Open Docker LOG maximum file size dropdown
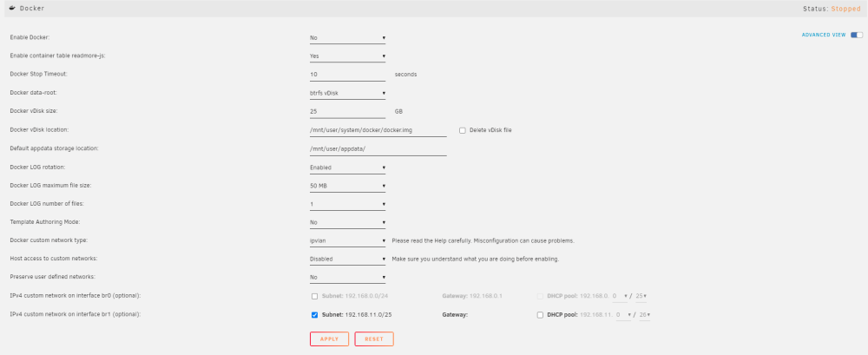Viewport: 868px width, 355px height. point(348,186)
